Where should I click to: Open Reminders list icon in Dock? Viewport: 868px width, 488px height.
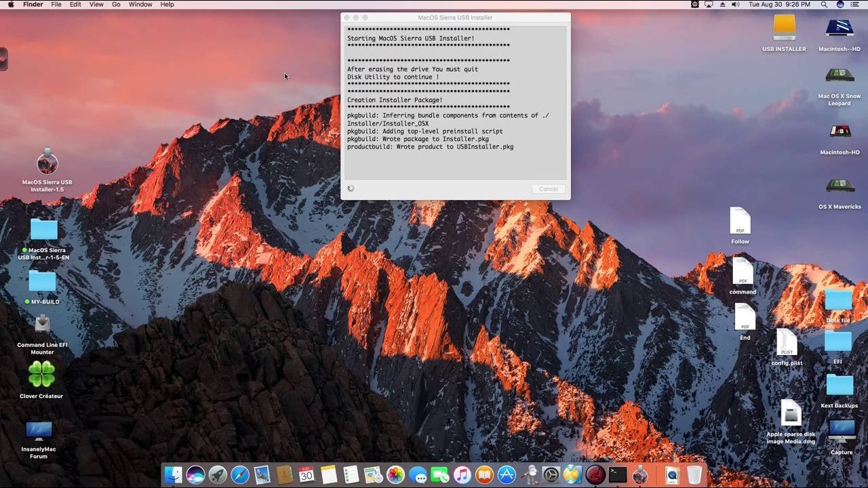[x=351, y=475]
